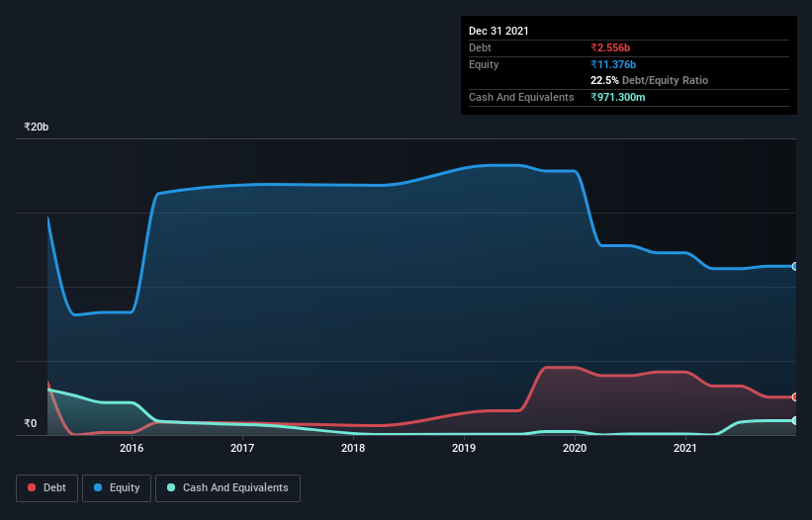
Task: Click the red Debt legend dot
Action: point(32,487)
